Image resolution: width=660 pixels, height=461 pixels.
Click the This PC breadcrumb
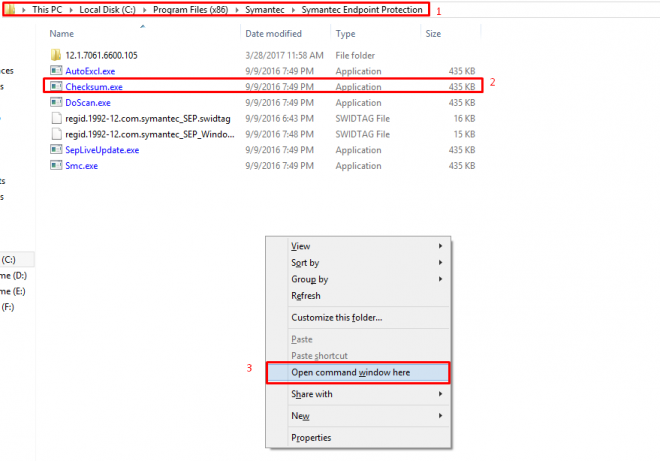pyautogui.click(x=47, y=10)
